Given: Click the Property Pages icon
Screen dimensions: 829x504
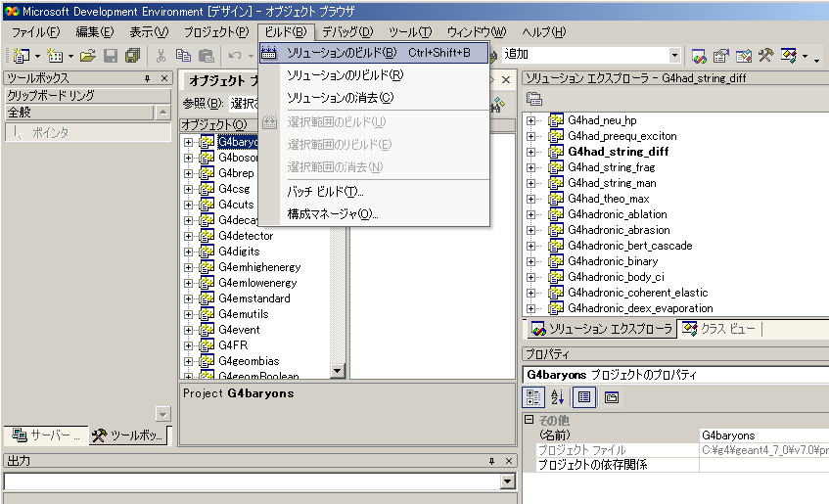Looking at the screenshot, I should coord(611,397).
